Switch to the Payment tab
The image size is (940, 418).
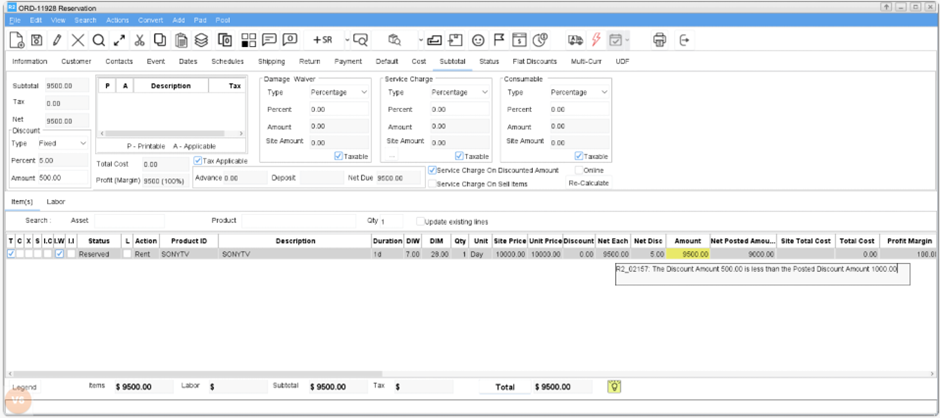tap(348, 61)
